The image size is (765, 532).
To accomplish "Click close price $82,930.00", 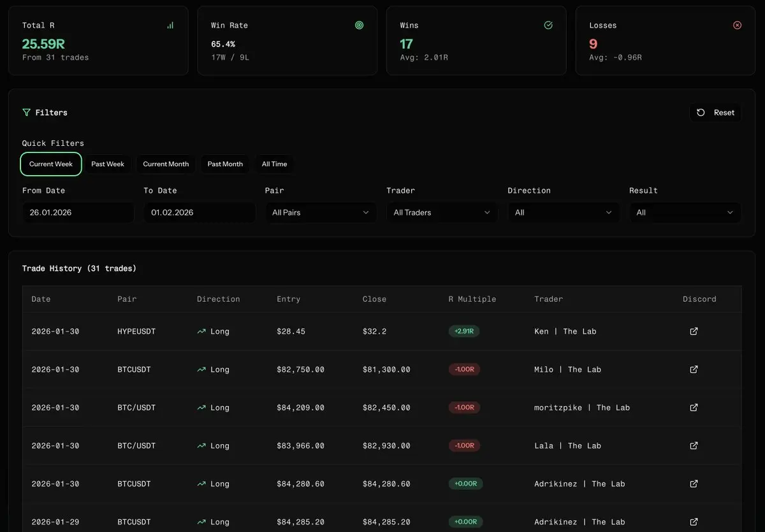I will pos(386,446).
